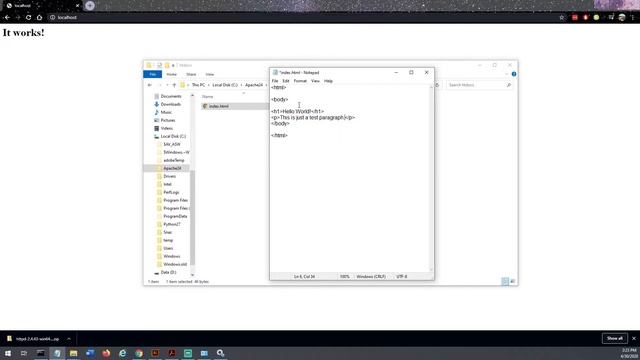Select Data (D:) drive in navigation pane
Image resolution: width=640 pixels, height=360 pixels.
[x=168, y=272]
